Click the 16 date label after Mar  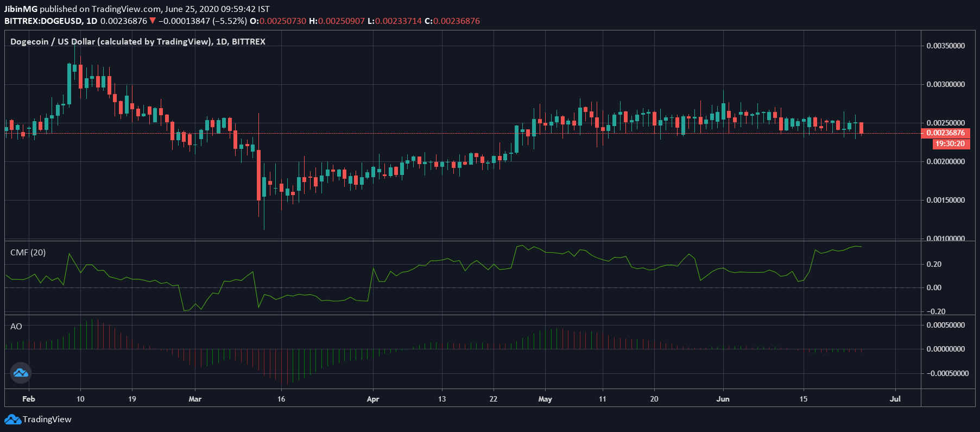[281, 399]
